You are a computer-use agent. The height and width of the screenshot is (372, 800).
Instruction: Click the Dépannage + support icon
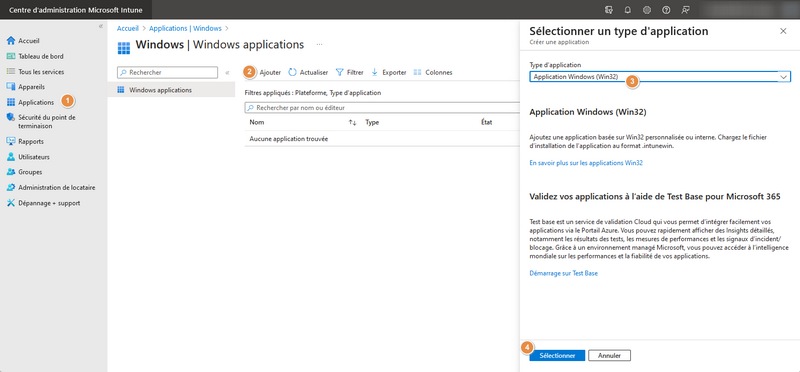click(x=11, y=203)
